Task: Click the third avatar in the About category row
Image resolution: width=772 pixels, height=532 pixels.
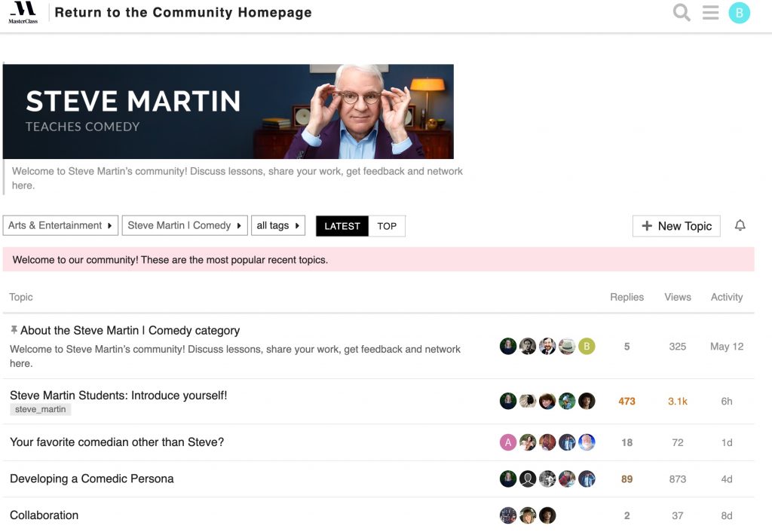Action: 547,347
